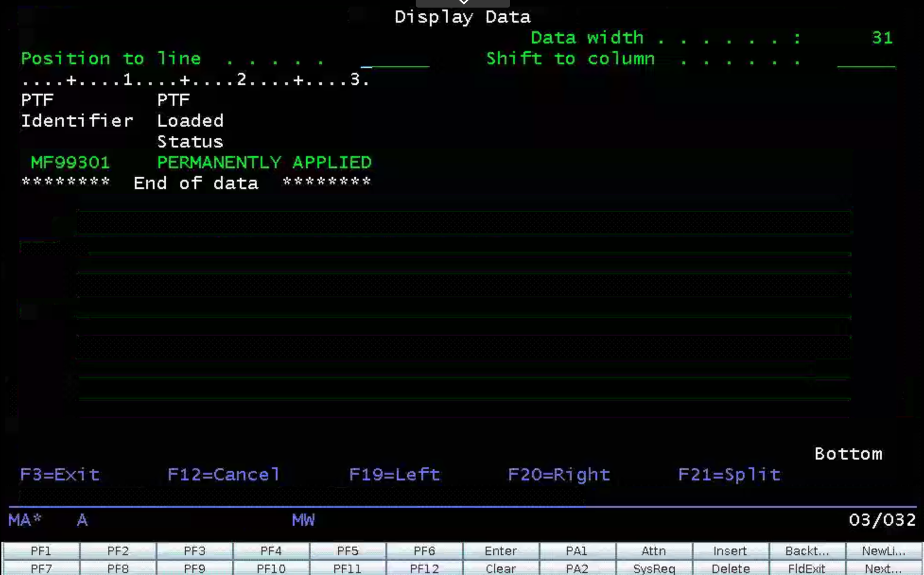Click the PA1 key button
Screen dimensions: 924x575
577,551
